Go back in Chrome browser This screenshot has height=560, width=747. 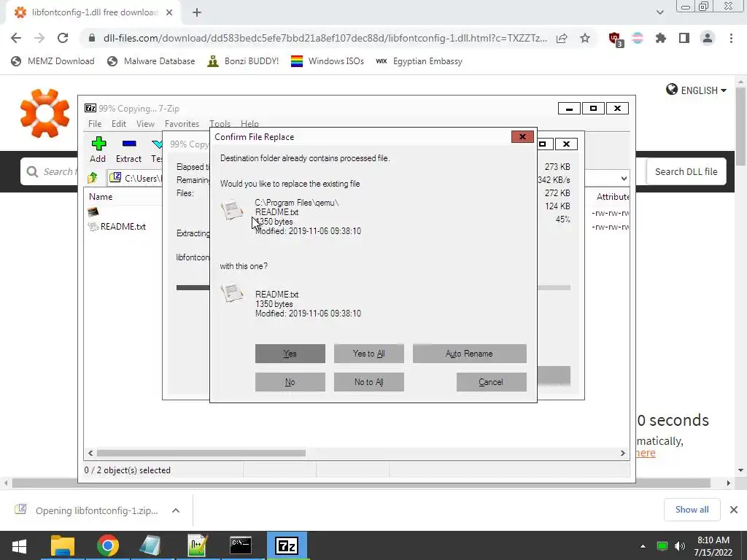(16, 38)
